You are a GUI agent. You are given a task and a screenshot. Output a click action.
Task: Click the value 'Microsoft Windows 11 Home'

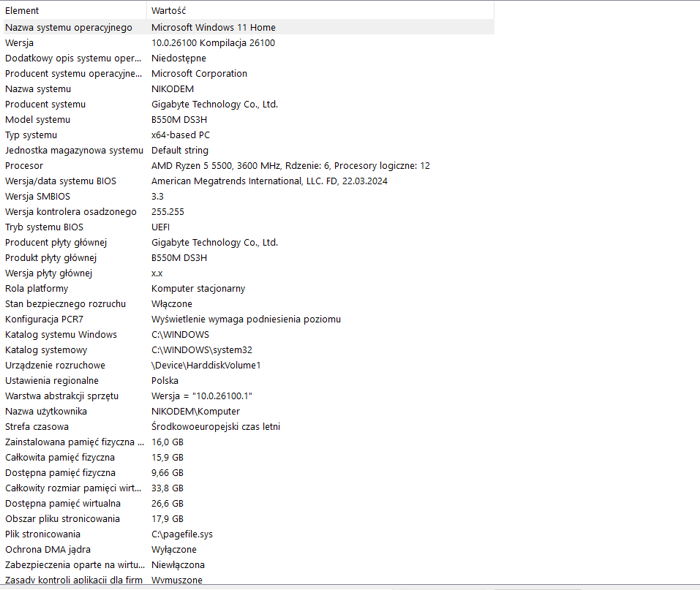214,28
